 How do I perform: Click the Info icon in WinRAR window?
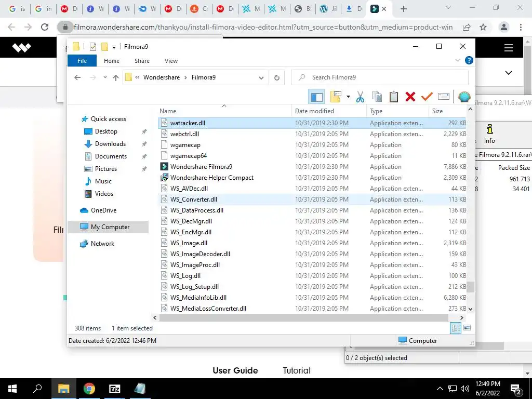click(489, 134)
